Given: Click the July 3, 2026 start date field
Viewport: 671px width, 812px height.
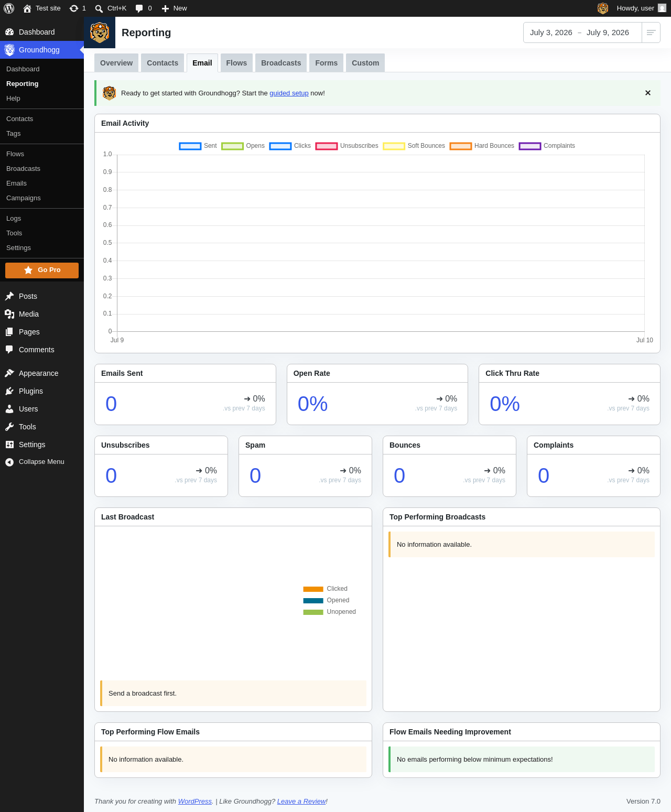Looking at the screenshot, I should [x=551, y=33].
